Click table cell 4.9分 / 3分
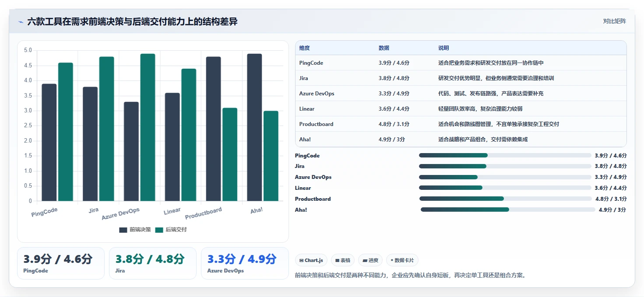 [x=392, y=140]
